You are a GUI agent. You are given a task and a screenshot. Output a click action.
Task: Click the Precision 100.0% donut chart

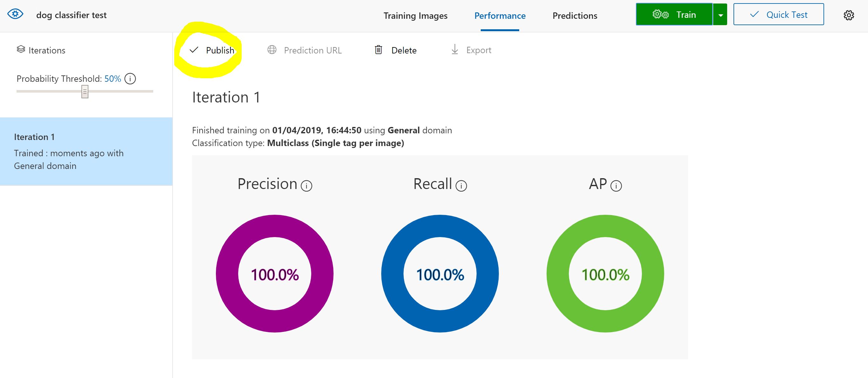pyautogui.click(x=275, y=273)
